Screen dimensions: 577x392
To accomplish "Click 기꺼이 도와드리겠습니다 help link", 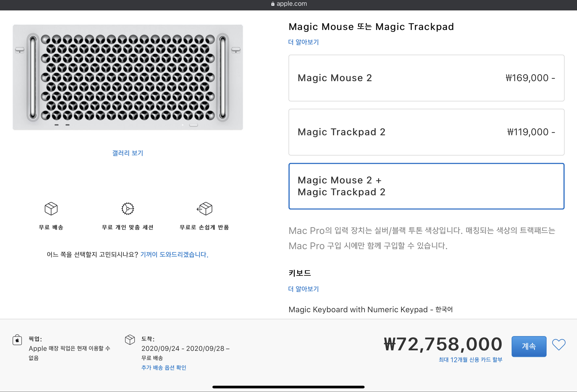I will pyautogui.click(x=174, y=254).
